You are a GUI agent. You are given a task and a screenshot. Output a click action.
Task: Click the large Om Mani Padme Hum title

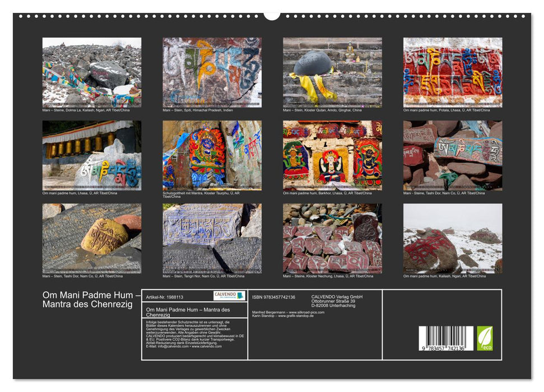point(91,300)
